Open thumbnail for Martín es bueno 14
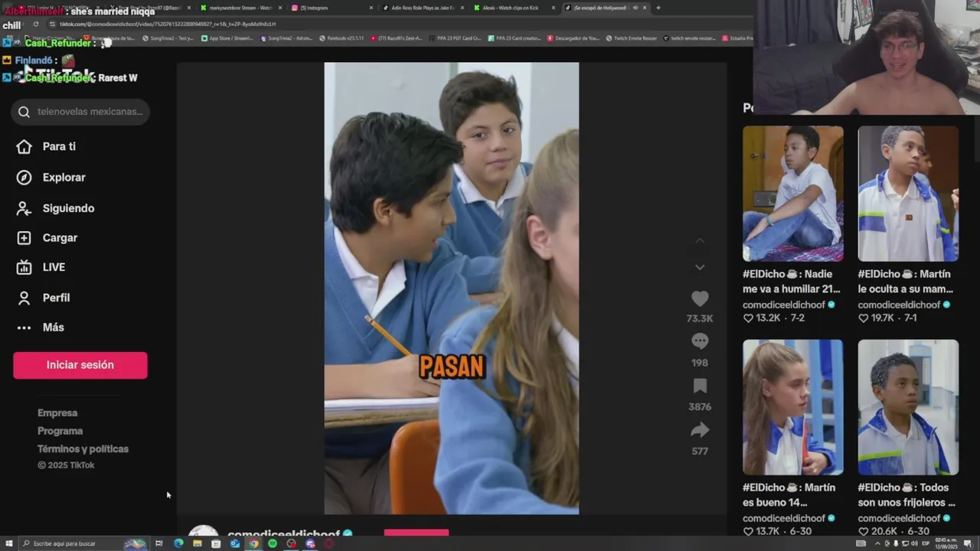 pyautogui.click(x=793, y=407)
